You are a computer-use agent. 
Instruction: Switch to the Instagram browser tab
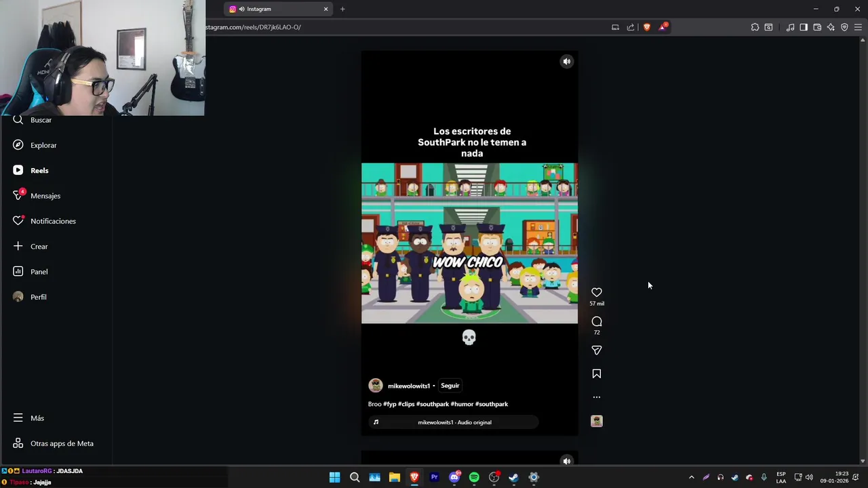(x=278, y=9)
